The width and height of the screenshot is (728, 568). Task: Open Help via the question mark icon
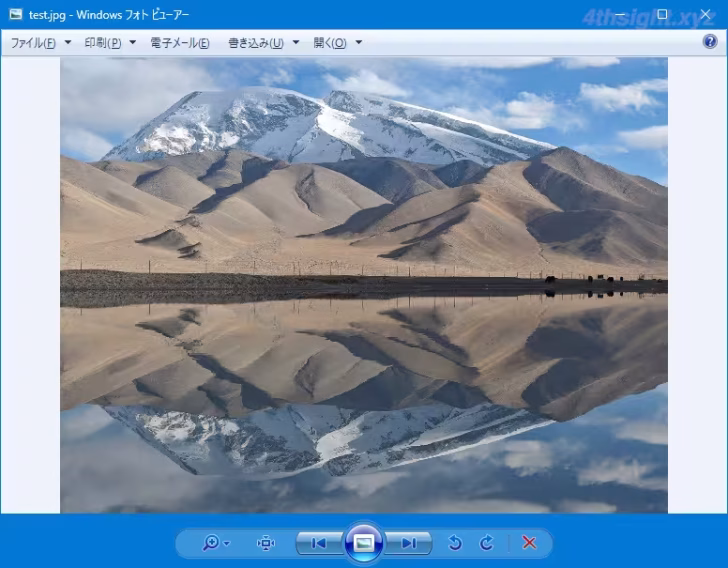(x=710, y=42)
